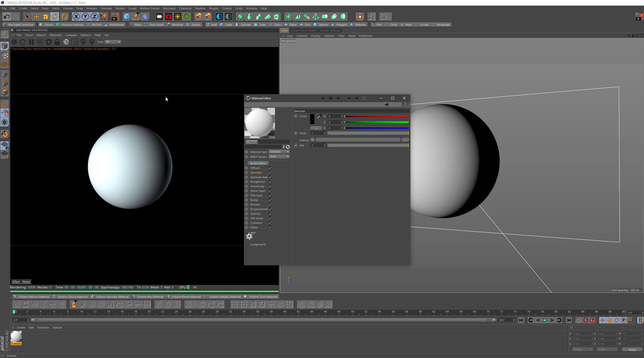Screen dimensions: 644x358
Task: Click the black Specular color swatch
Action: [x=312, y=119]
